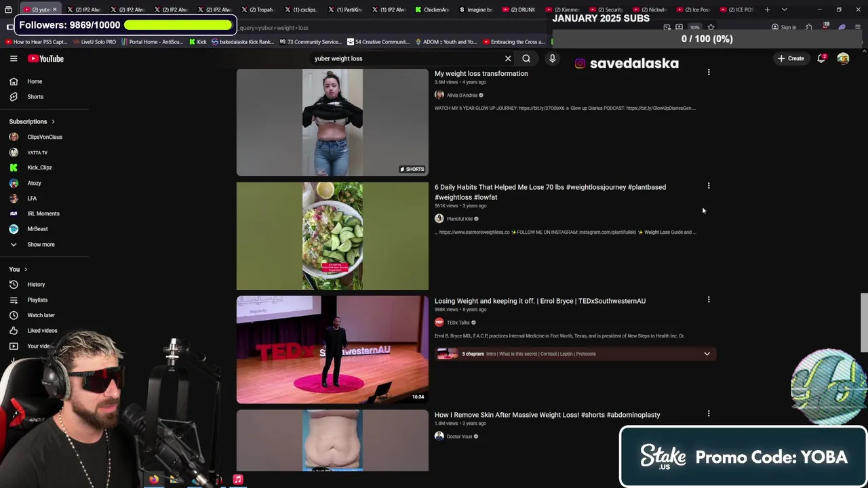Expand the Subscriptions section header

tap(33, 121)
